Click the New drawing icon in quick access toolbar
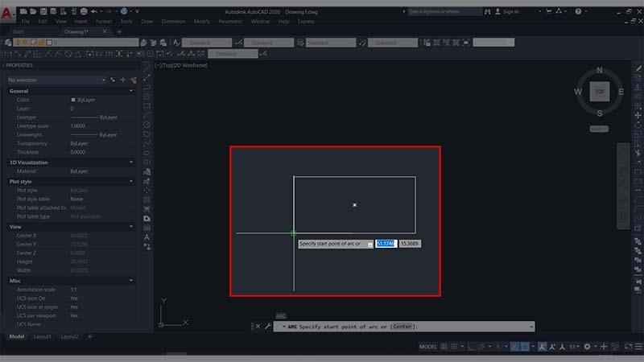 23,11
